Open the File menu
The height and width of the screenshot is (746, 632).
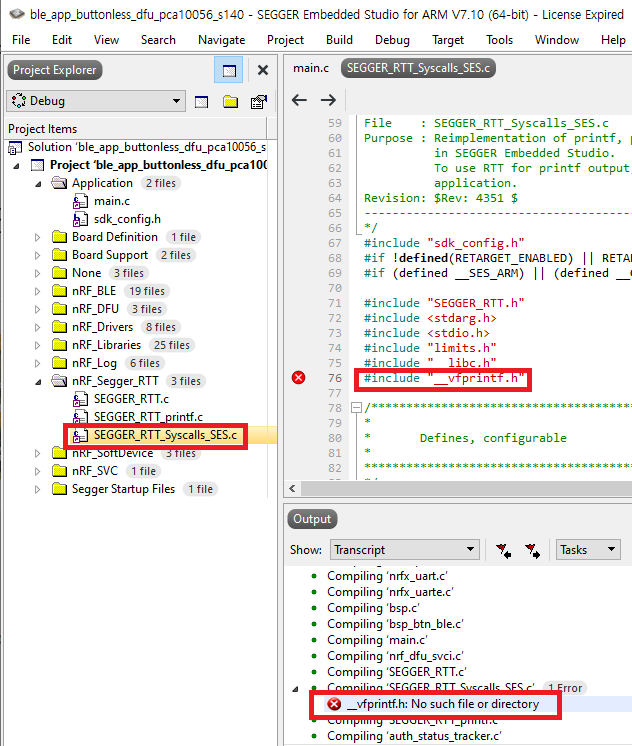point(21,40)
